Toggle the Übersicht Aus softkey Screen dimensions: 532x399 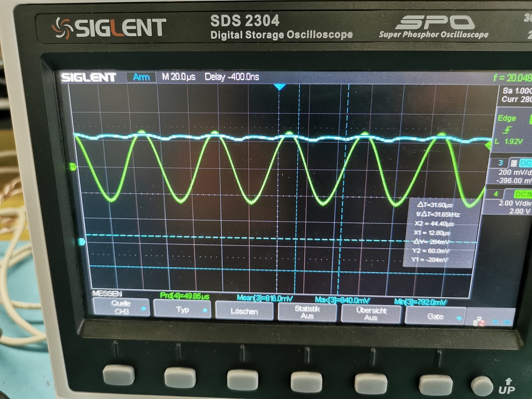[x=371, y=314]
